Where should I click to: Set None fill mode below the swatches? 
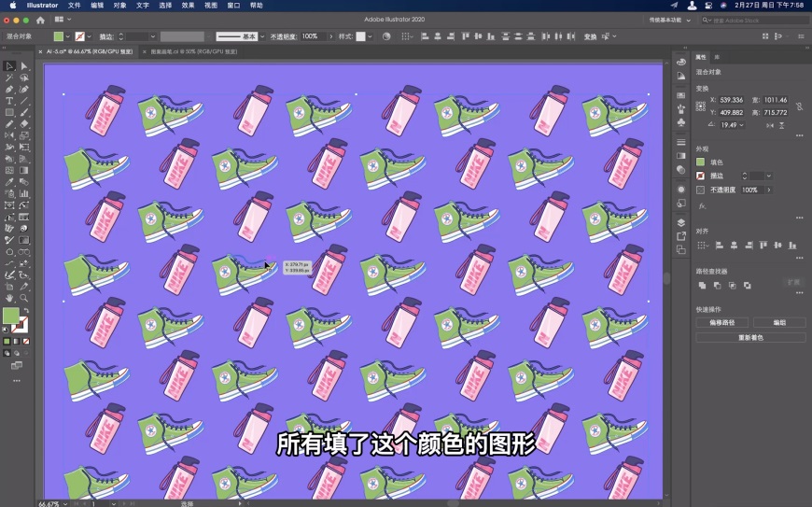tap(26, 342)
